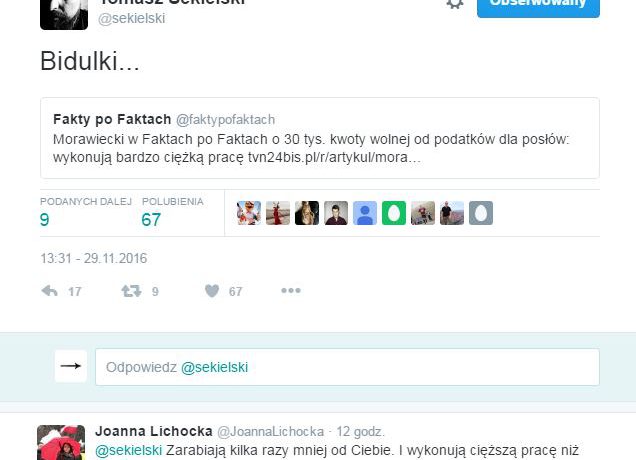
Task: Click the reply arrow icon under the tweet
Action: point(49,291)
